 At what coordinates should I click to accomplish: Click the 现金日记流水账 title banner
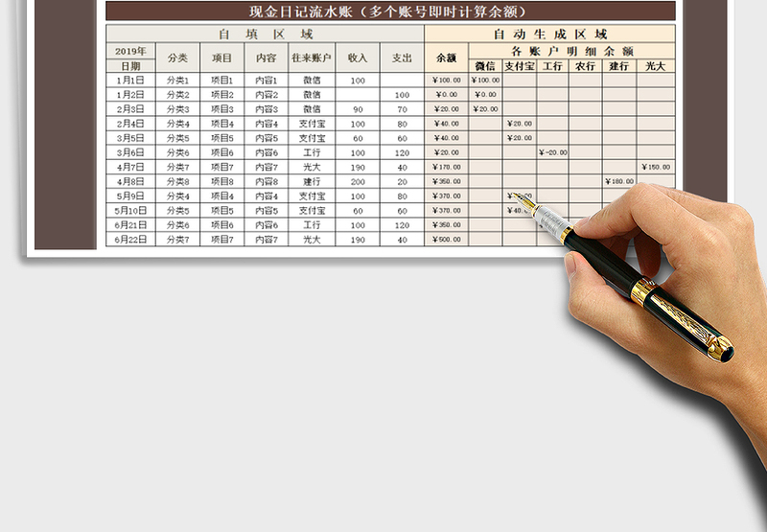pos(390,12)
